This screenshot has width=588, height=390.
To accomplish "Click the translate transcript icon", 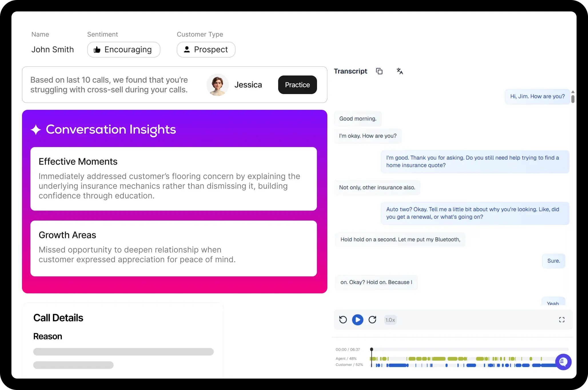I will click(x=400, y=71).
